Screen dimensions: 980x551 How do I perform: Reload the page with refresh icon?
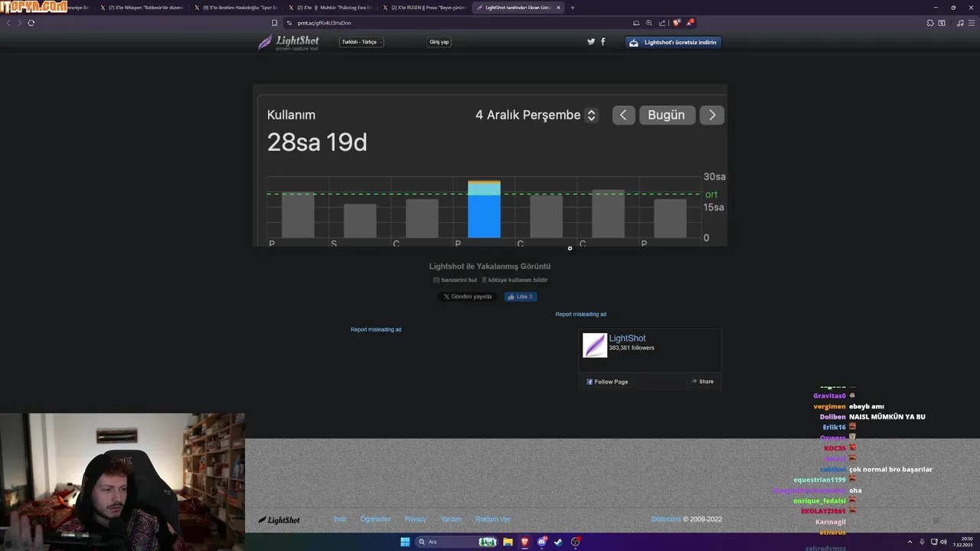[31, 23]
